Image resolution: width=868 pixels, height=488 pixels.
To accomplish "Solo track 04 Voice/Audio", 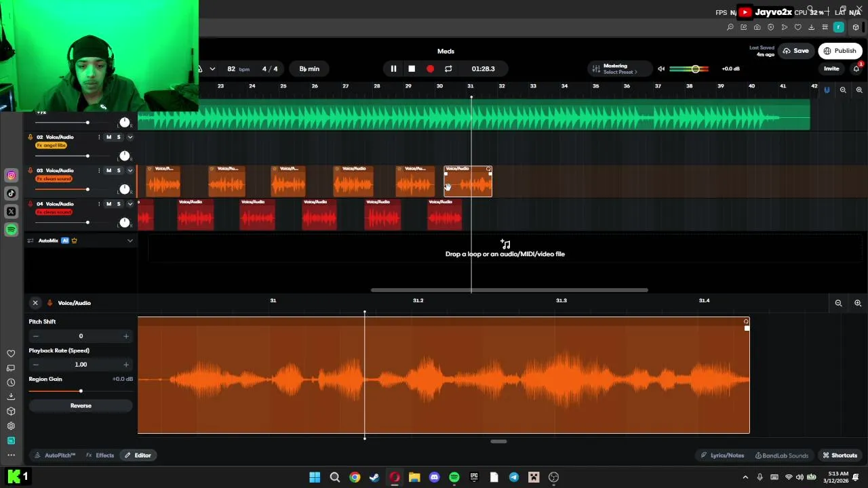I will pos(119,203).
